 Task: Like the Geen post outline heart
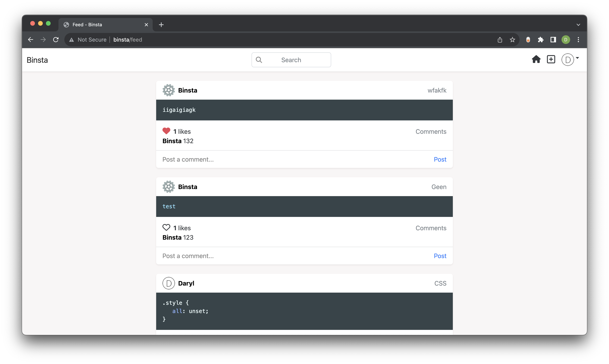click(166, 227)
